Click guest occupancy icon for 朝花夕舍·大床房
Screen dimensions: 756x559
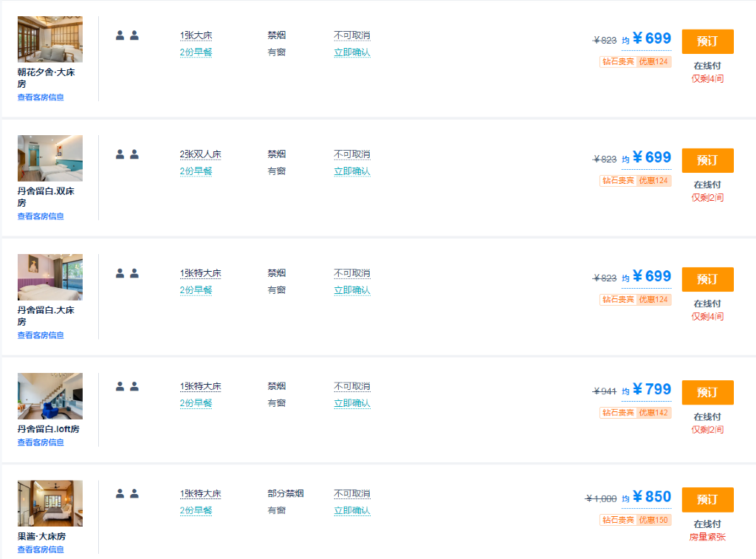(127, 35)
